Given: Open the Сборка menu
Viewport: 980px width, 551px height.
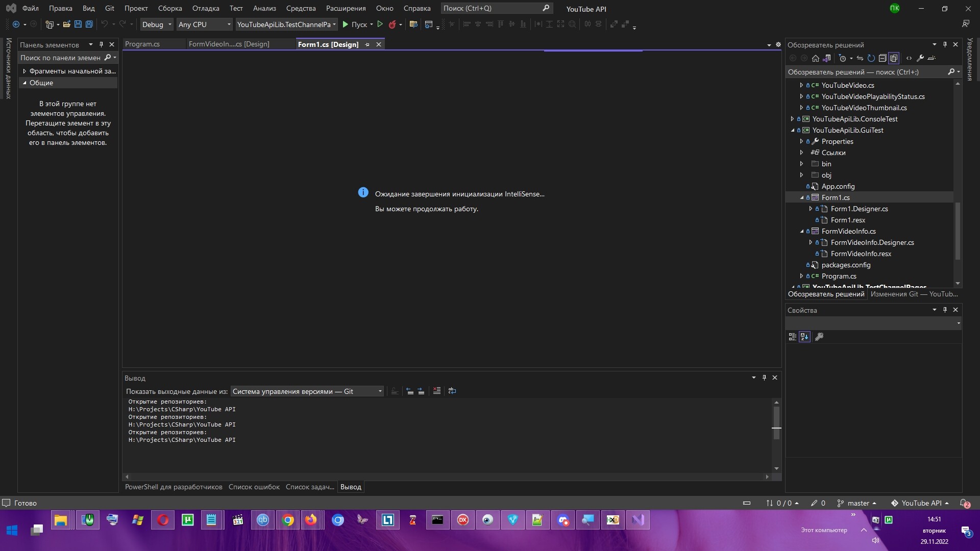Looking at the screenshot, I should click(x=170, y=8).
